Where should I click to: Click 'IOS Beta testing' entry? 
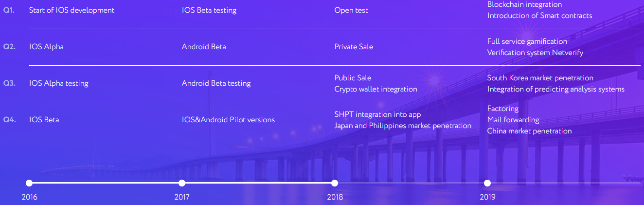[x=209, y=10]
